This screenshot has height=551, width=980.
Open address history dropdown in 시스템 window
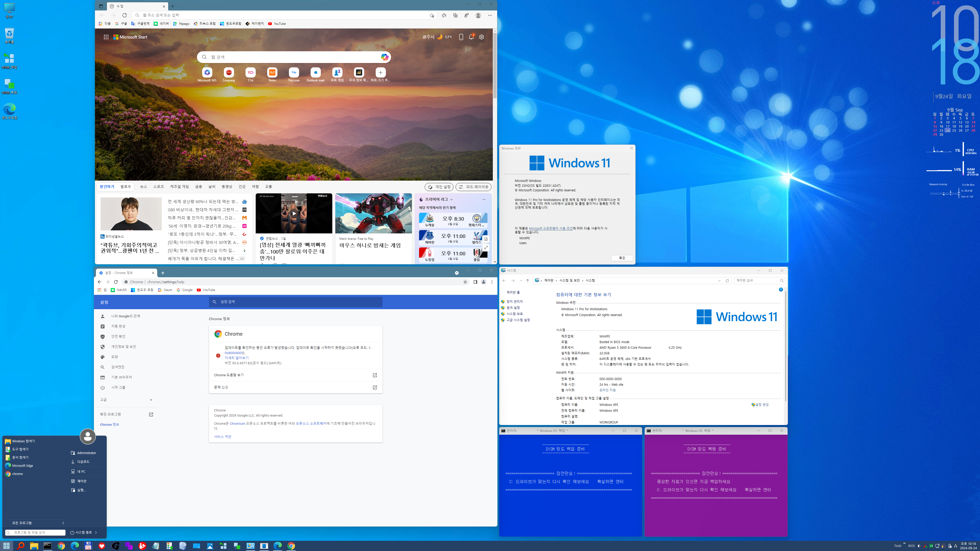[719, 281]
